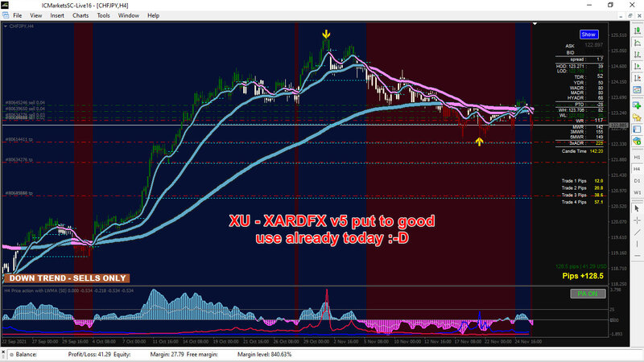Click the 'DOWN TREND - SELLS ONLY' label
The width and height of the screenshot is (644, 362).
tap(68, 278)
